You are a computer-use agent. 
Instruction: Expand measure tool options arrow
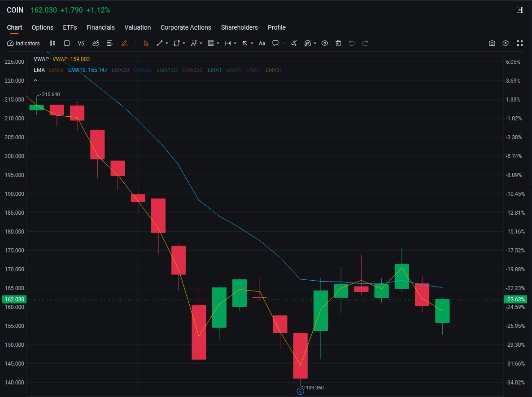[235, 43]
